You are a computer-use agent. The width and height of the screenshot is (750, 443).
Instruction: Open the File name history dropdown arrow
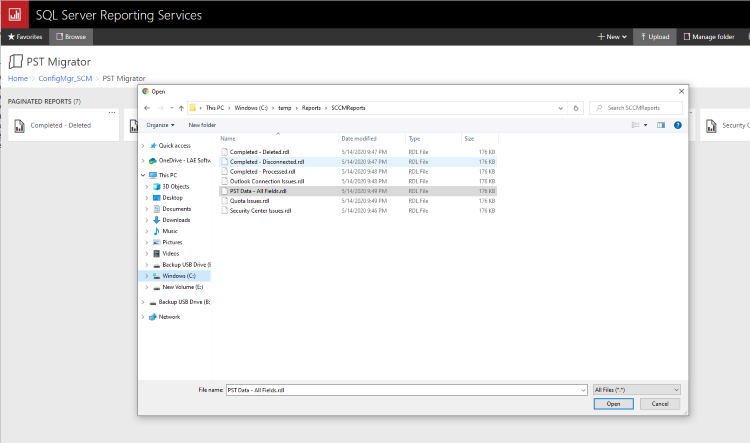click(x=583, y=390)
